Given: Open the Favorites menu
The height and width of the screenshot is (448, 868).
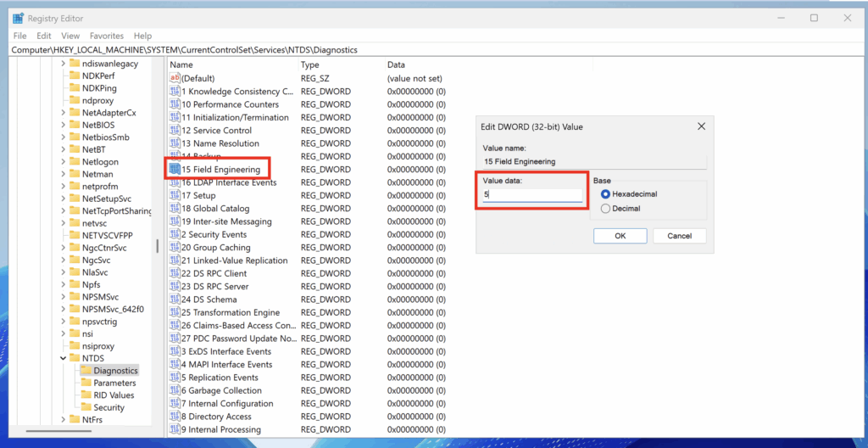Looking at the screenshot, I should [x=107, y=36].
